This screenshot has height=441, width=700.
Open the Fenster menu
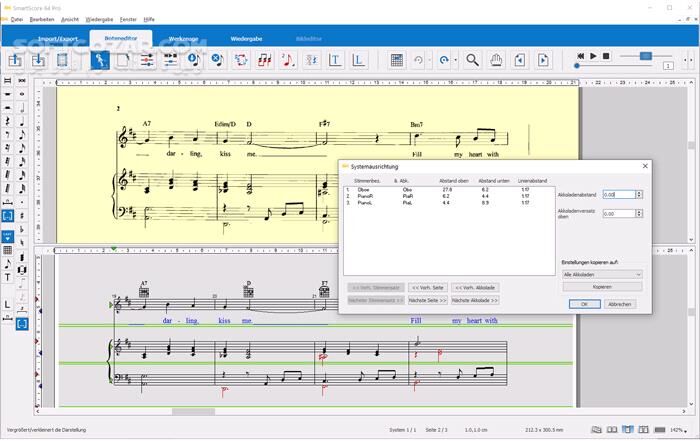[x=128, y=20]
